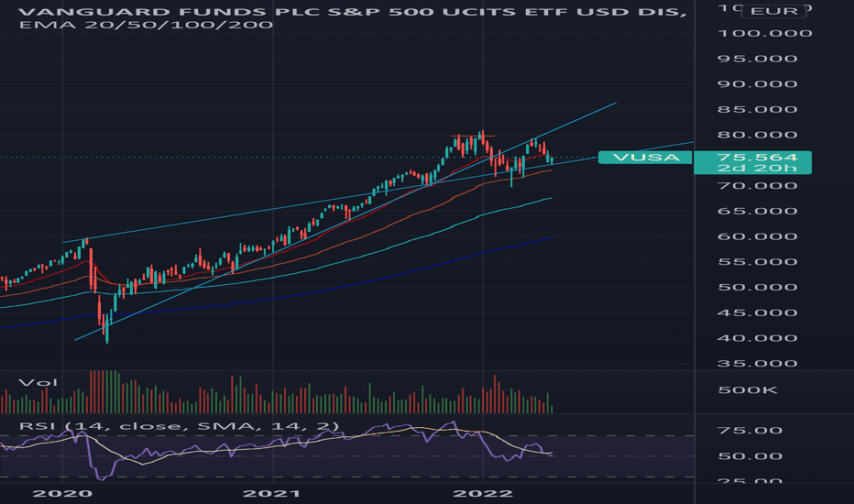This screenshot has height=504, width=854.
Task: Click the 2020 time axis label
Action: click(x=62, y=494)
